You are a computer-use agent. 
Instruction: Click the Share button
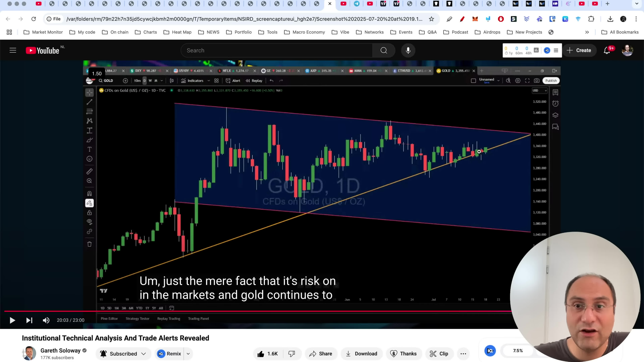[321, 353]
